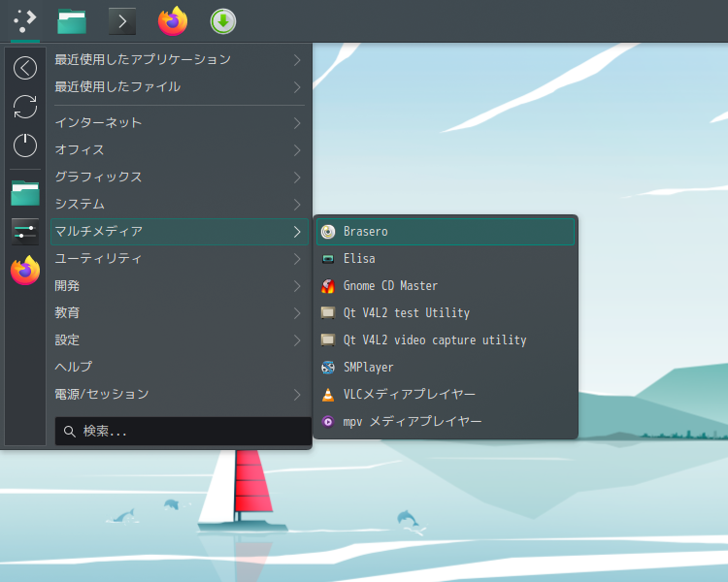Click the Brasero disc icon
Viewport: 728px width, 582px height.
click(328, 232)
